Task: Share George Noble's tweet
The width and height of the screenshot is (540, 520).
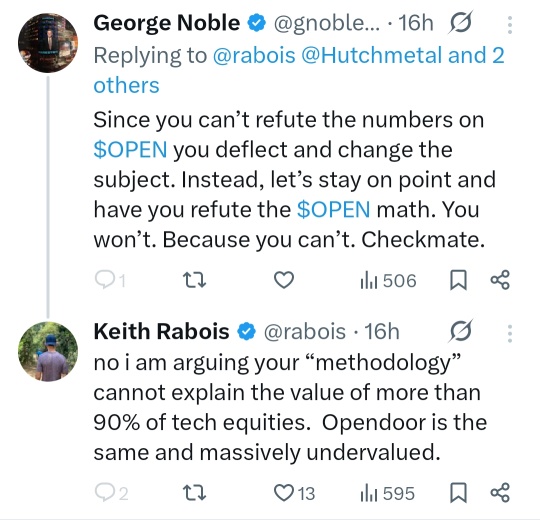Action: point(500,280)
